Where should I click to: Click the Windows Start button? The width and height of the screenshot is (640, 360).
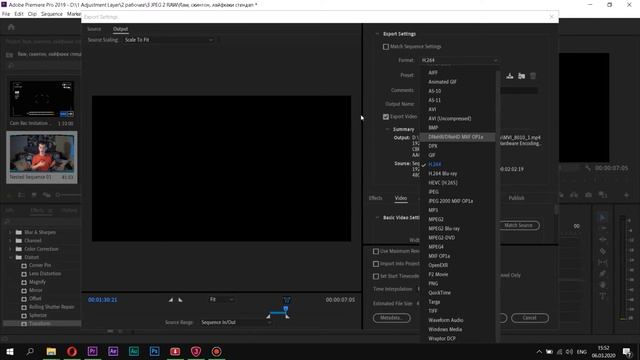10,351
